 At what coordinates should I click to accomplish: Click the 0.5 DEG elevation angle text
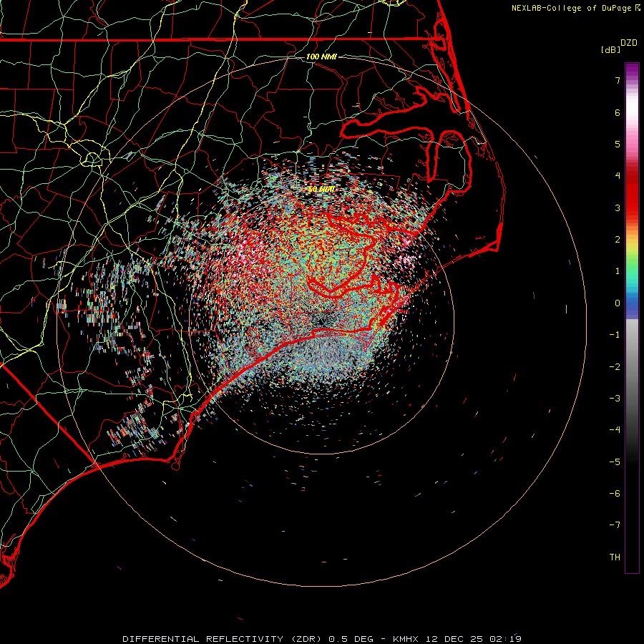point(351,639)
